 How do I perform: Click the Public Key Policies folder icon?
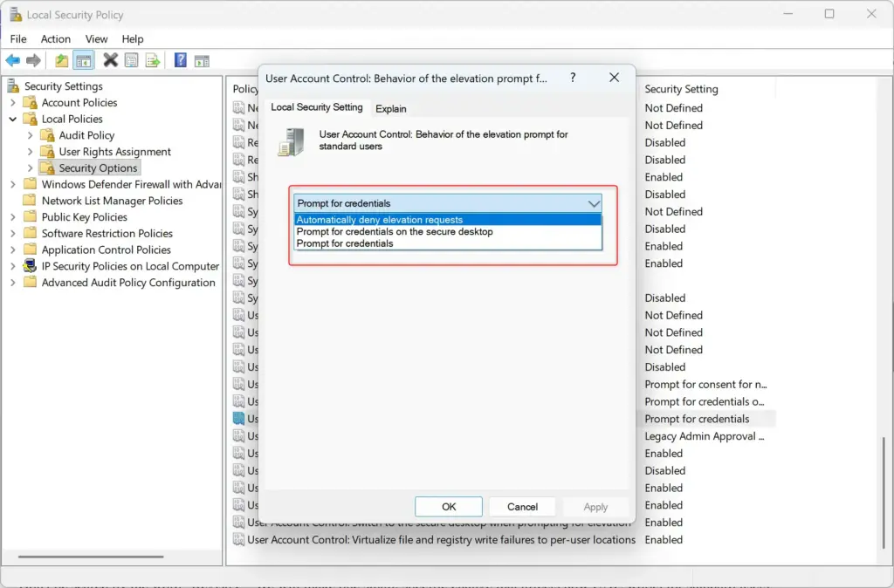(31, 217)
